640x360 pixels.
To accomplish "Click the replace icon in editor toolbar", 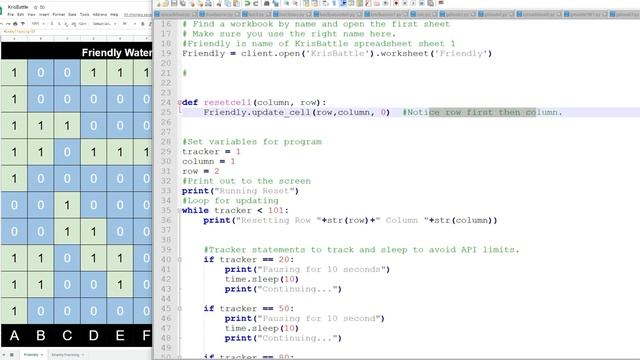I will [275, 4].
